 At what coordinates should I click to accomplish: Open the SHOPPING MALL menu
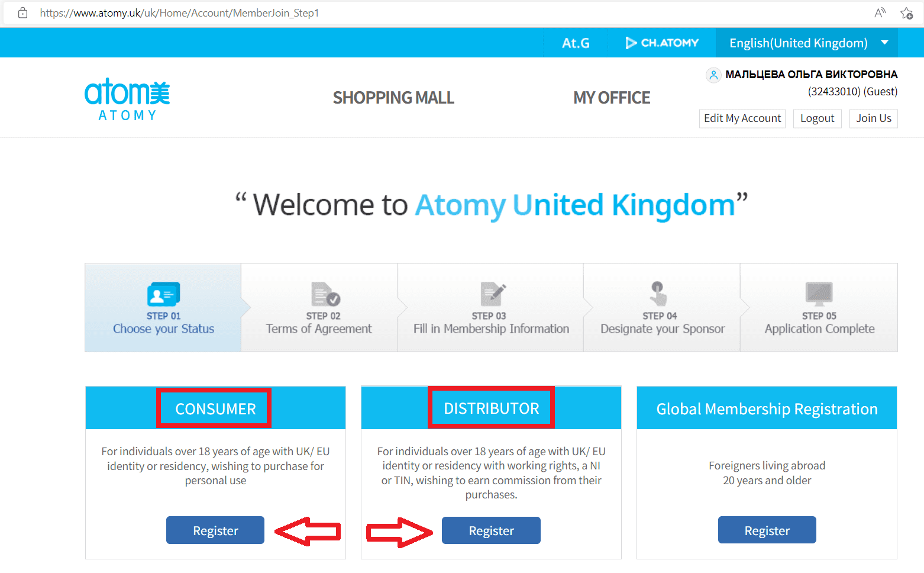coord(393,98)
